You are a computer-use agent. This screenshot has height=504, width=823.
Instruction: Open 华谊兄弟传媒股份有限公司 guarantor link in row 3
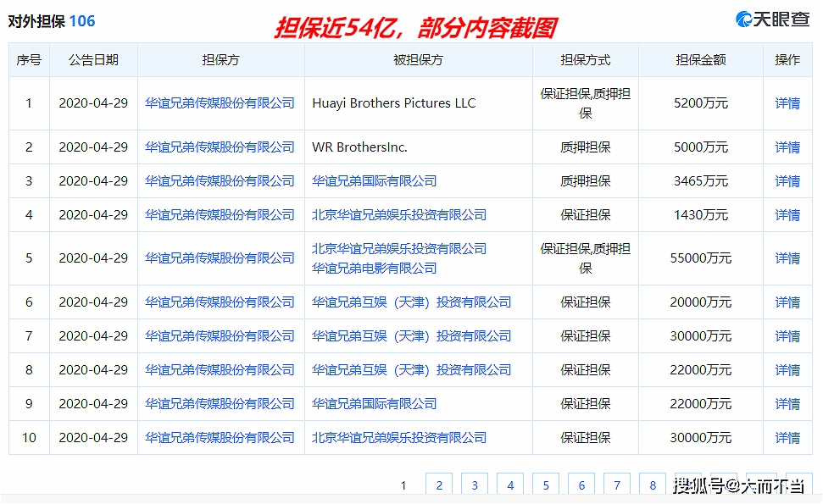click(x=220, y=181)
